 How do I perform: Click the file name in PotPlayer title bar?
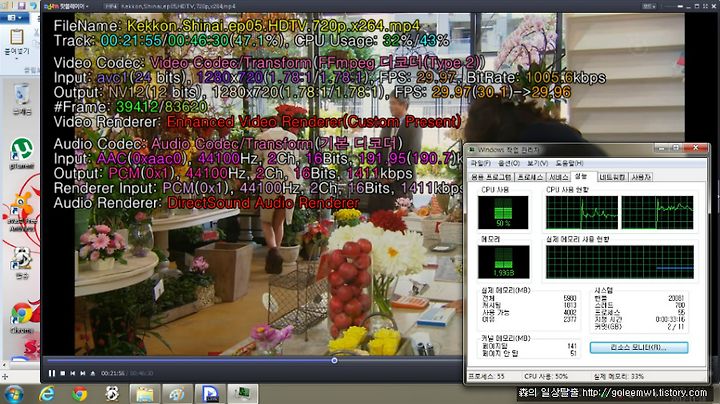click(178, 6)
